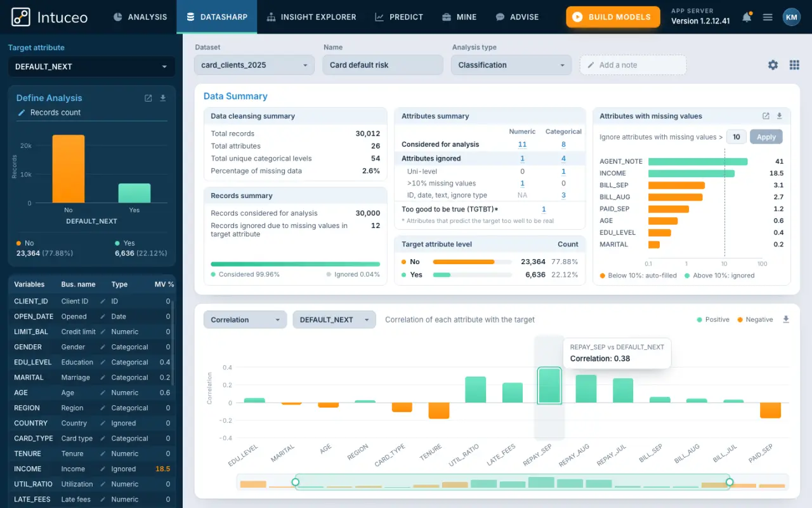
Task: Open the Dataset card_clients_2025 dropdown
Action: (x=254, y=65)
